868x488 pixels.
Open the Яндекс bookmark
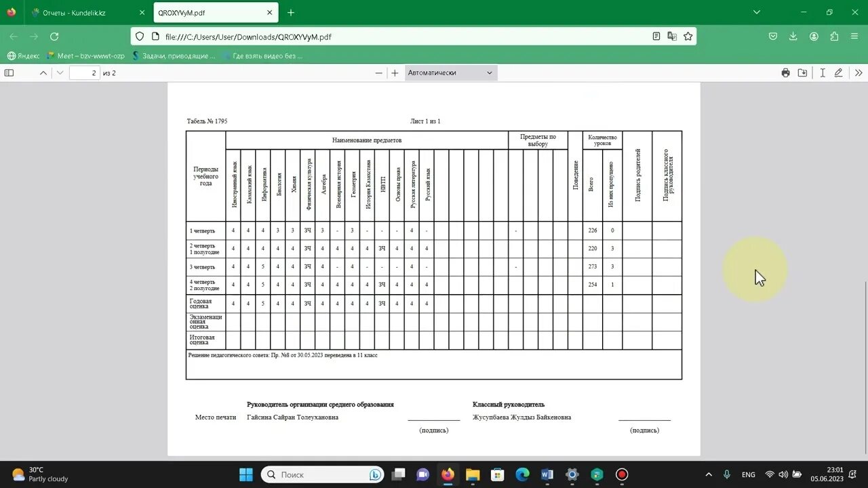[23, 56]
